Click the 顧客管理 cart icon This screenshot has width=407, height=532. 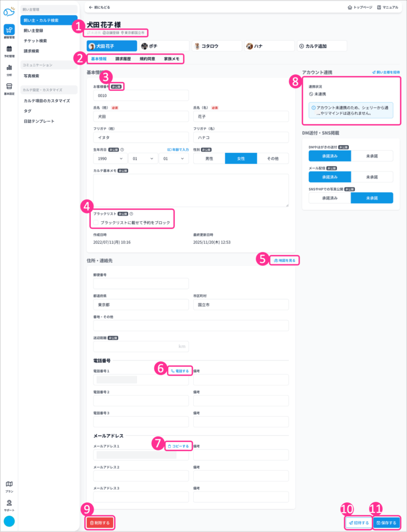click(9, 30)
